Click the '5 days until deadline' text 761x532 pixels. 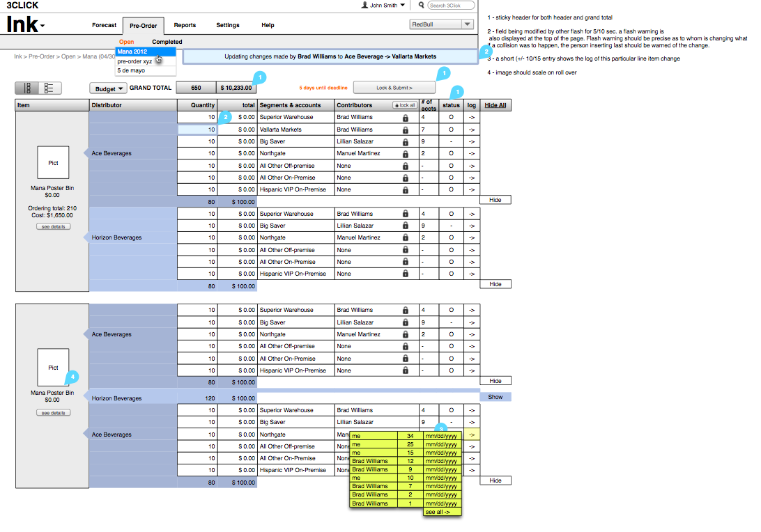[x=323, y=88]
